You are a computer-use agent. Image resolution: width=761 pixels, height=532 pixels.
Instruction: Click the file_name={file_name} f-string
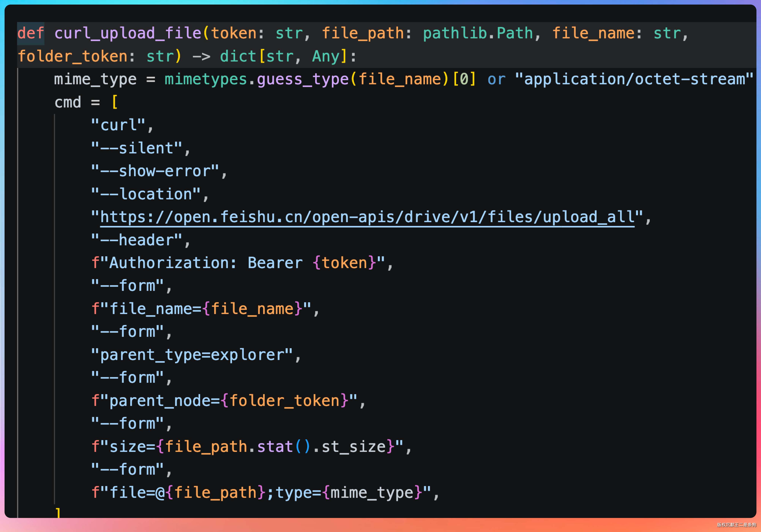click(x=201, y=309)
